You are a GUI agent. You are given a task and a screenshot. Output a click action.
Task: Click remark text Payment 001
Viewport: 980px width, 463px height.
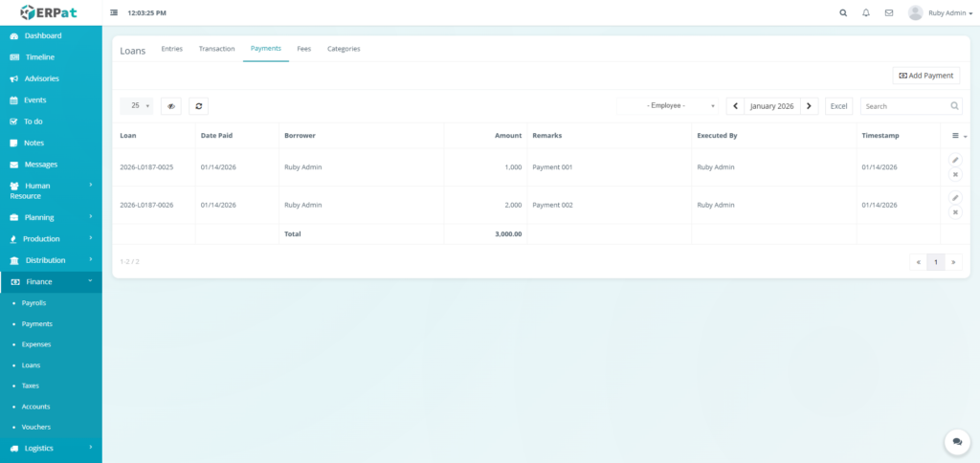pyautogui.click(x=552, y=167)
